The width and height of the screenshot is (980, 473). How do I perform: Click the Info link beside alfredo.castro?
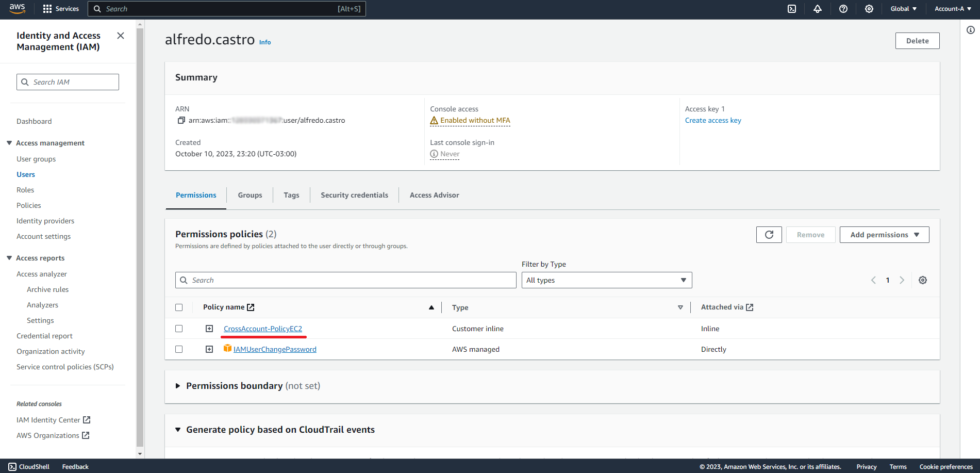[x=265, y=42]
